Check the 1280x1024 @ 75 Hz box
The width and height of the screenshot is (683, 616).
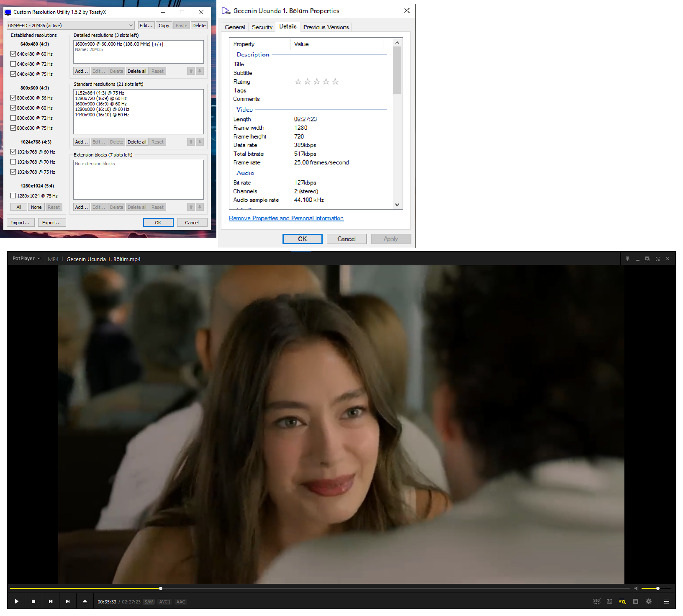[x=13, y=196]
